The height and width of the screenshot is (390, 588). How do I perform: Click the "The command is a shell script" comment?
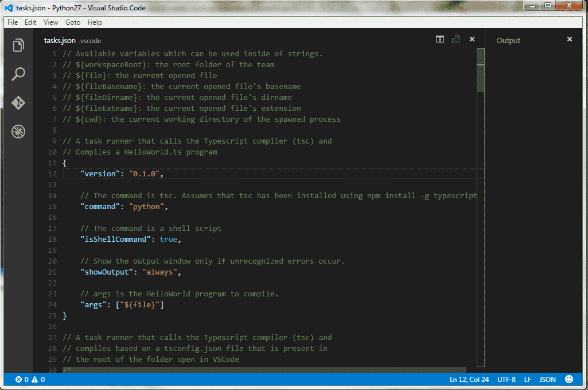(x=151, y=228)
